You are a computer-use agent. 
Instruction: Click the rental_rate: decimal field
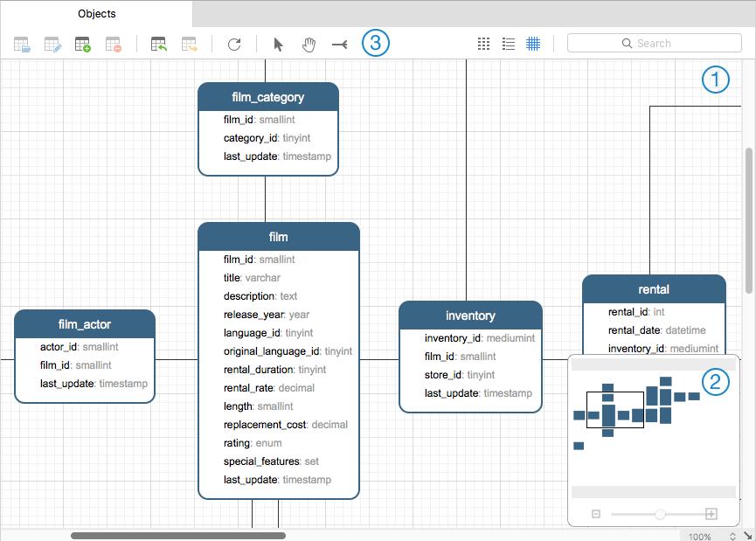269,388
